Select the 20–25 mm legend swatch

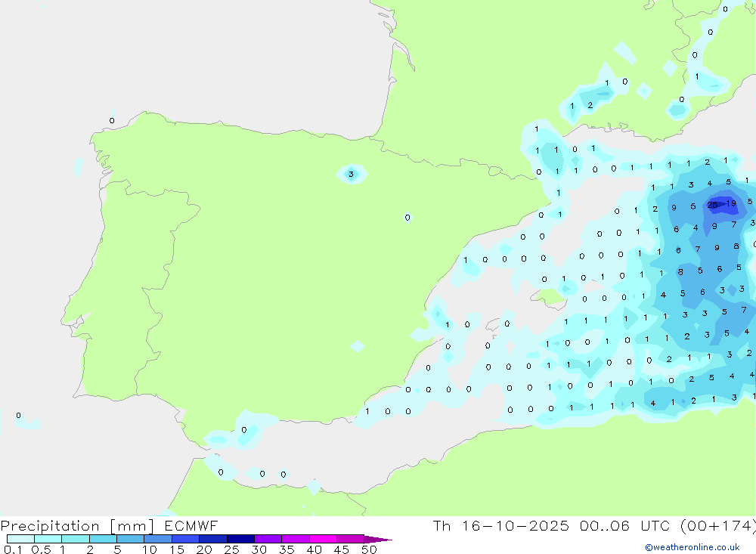pos(213,539)
